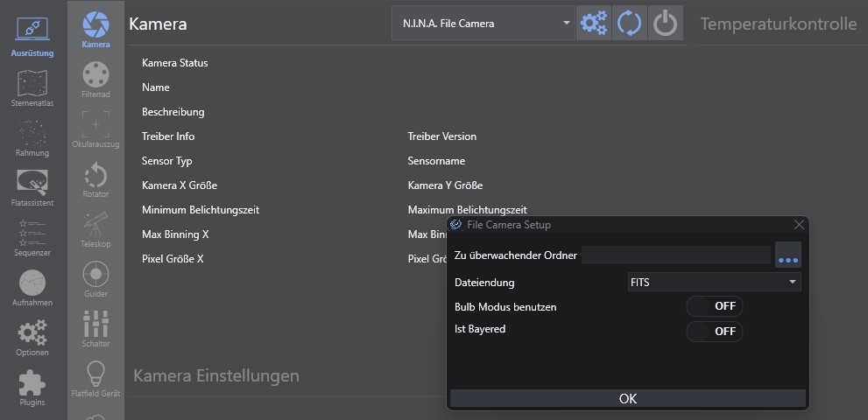The height and width of the screenshot is (420, 868).
Task: Click the Sensorname label
Action: [x=436, y=161]
